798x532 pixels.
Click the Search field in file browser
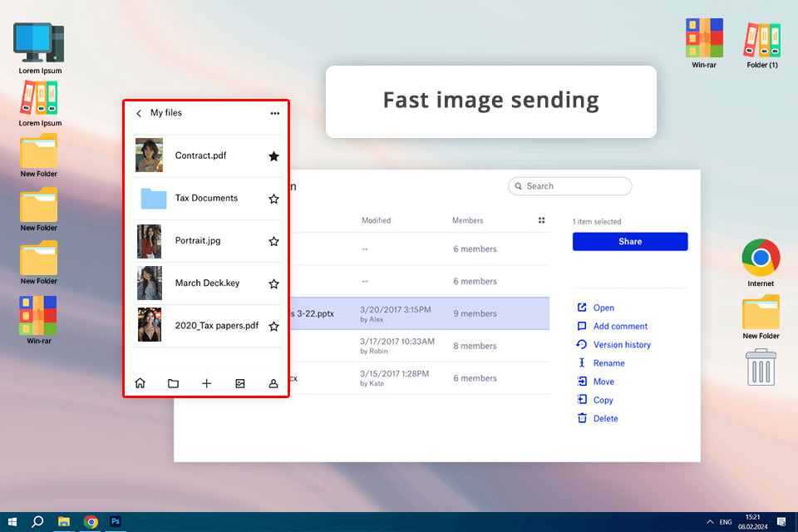pyautogui.click(x=570, y=186)
